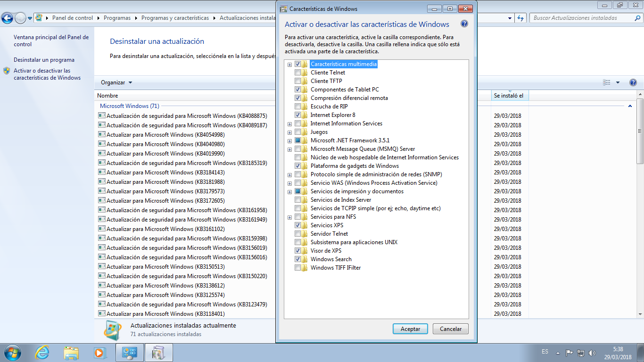This screenshot has width=644, height=362.
Task: Open Windows Explorer folder from taskbar
Action: pos(72,353)
